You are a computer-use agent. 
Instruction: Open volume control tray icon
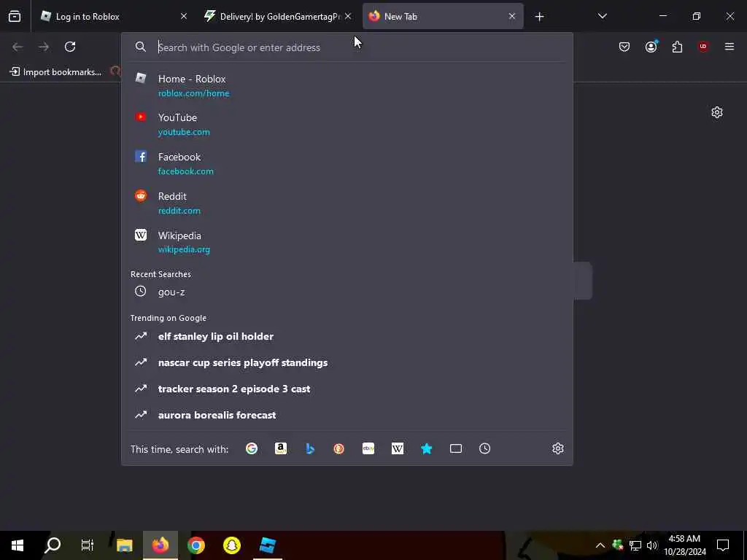[x=652, y=545]
